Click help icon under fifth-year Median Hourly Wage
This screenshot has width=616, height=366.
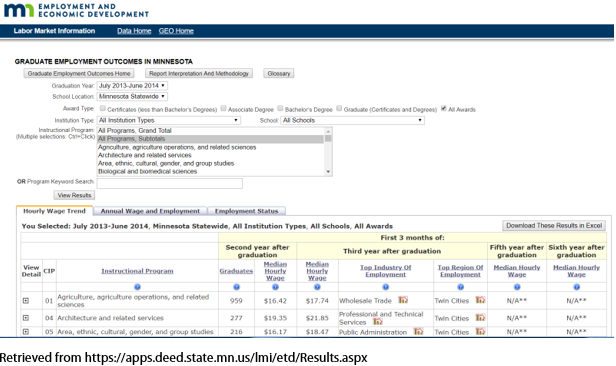click(517, 287)
